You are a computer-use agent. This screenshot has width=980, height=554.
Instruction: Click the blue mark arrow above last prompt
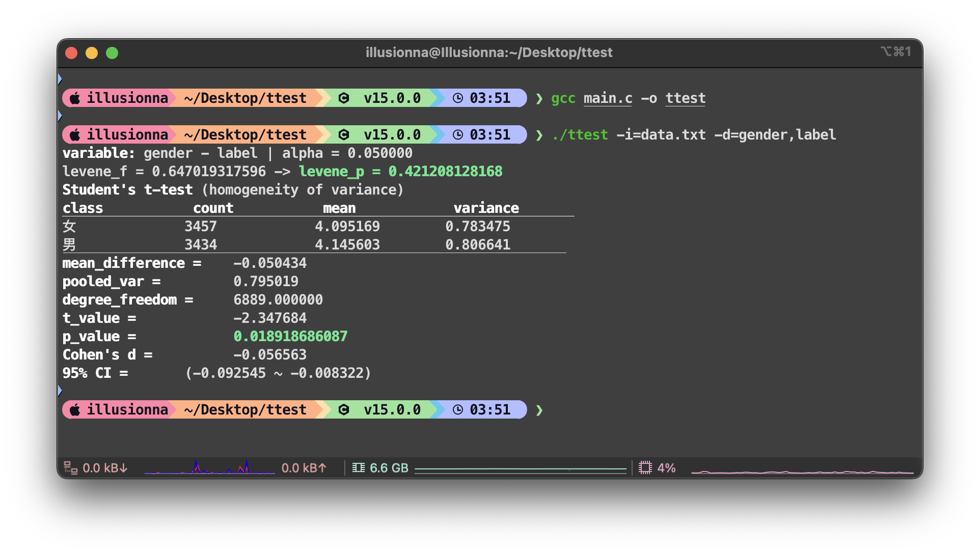click(60, 391)
